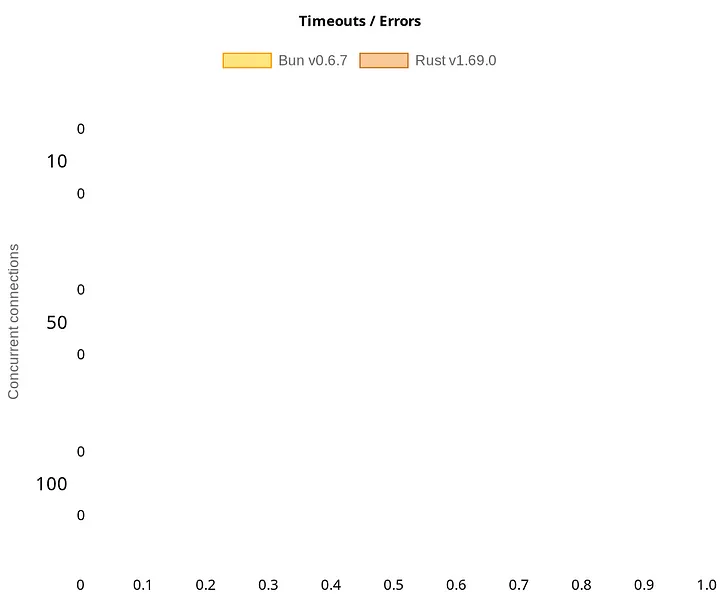Click the Concurrent connections axis title
Screen dimensions: 720x600
pos(13,321)
